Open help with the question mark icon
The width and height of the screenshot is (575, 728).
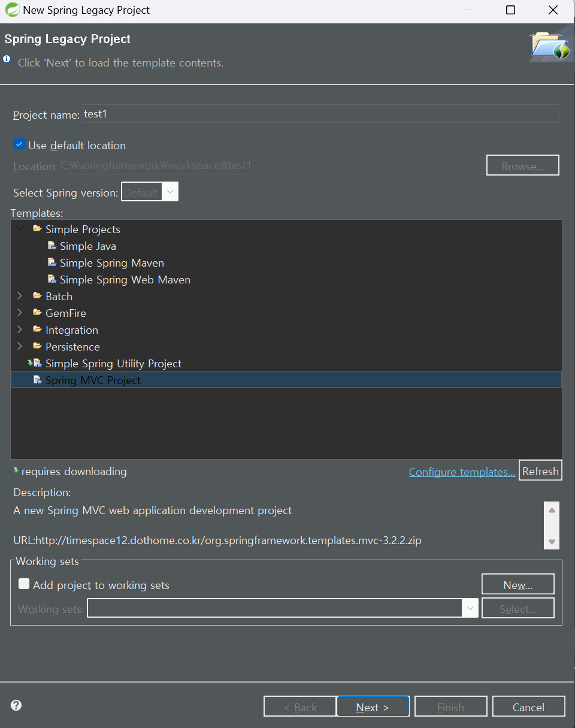pos(16,705)
